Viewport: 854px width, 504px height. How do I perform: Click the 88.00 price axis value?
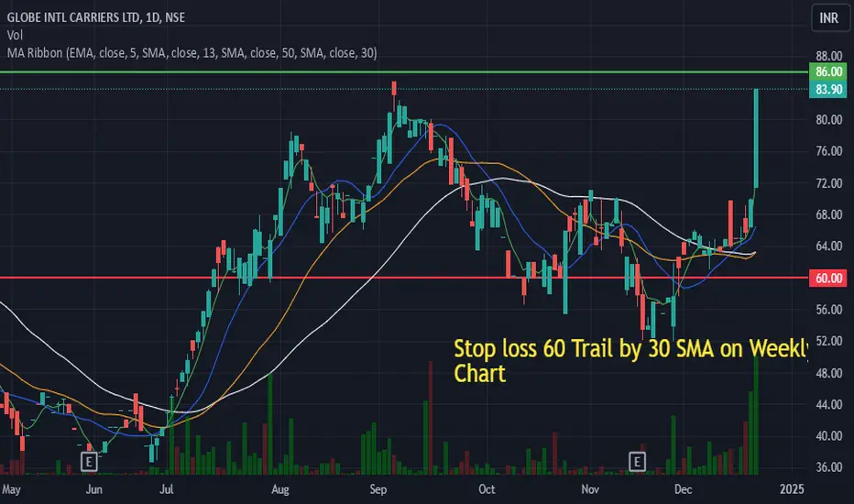829,56
